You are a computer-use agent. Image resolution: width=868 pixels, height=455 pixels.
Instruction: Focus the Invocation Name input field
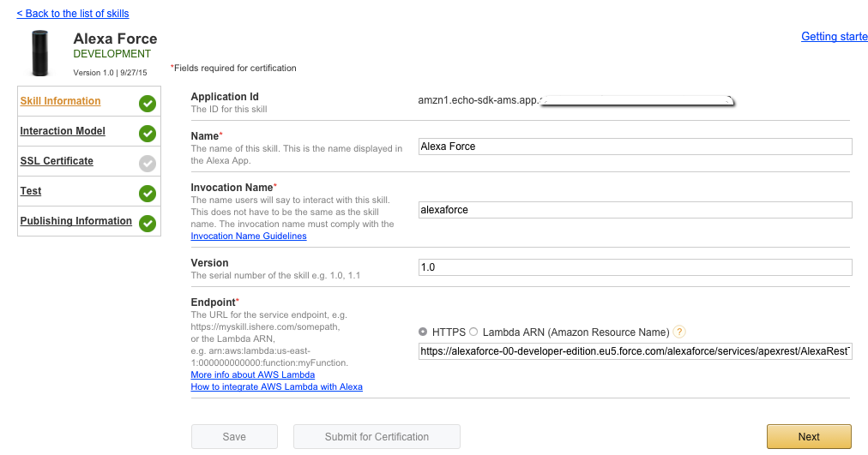click(x=635, y=210)
